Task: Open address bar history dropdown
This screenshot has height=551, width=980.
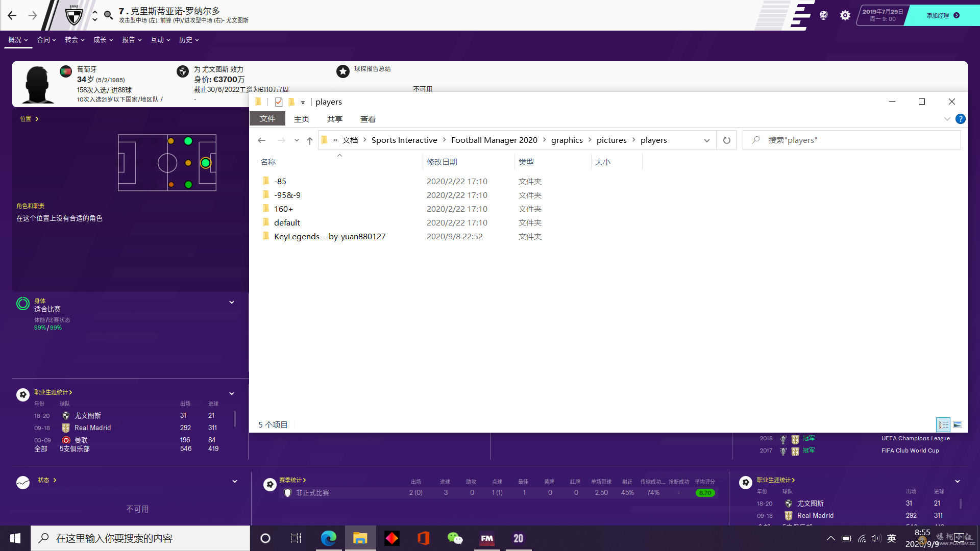Action: pyautogui.click(x=707, y=140)
